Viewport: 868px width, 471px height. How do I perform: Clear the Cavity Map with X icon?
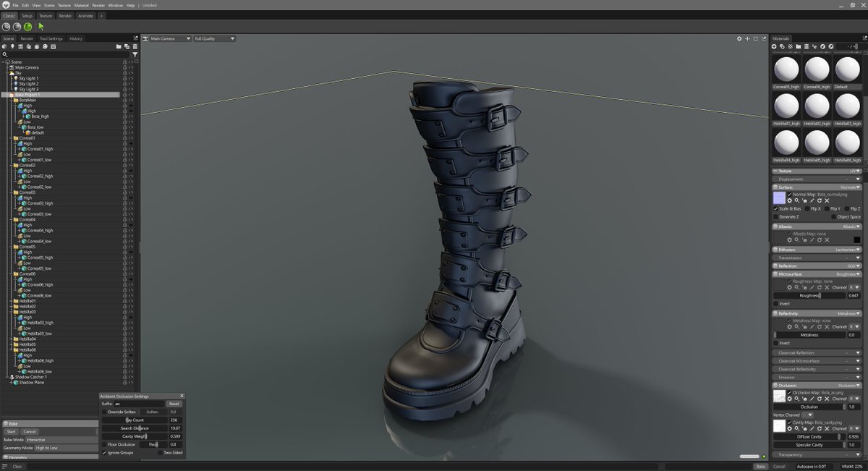[x=827, y=428]
